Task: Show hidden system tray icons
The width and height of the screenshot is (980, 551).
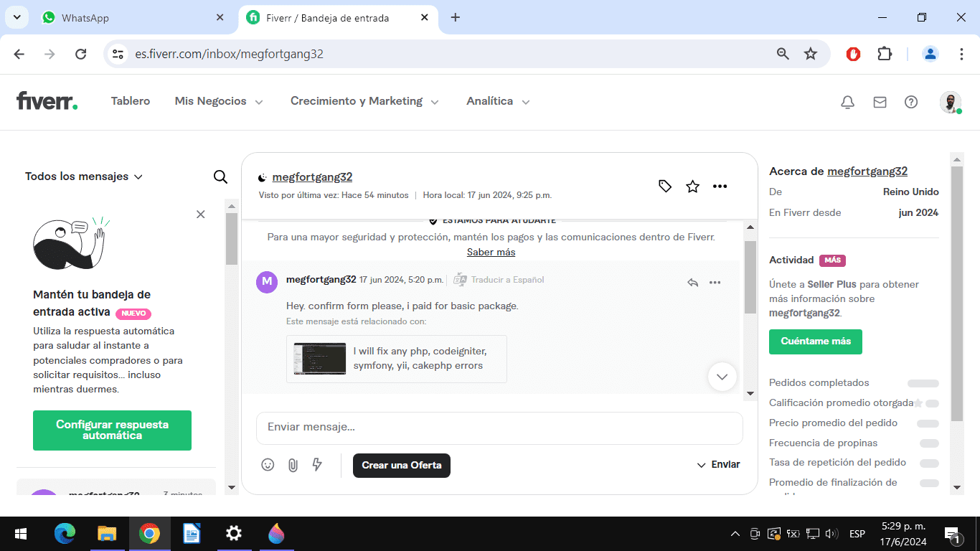Action: (x=735, y=534)
